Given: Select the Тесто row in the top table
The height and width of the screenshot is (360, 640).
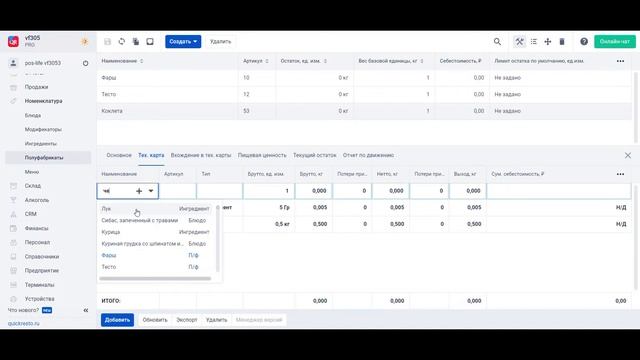Looking at the screenshot, I should (x=364, y=94).
